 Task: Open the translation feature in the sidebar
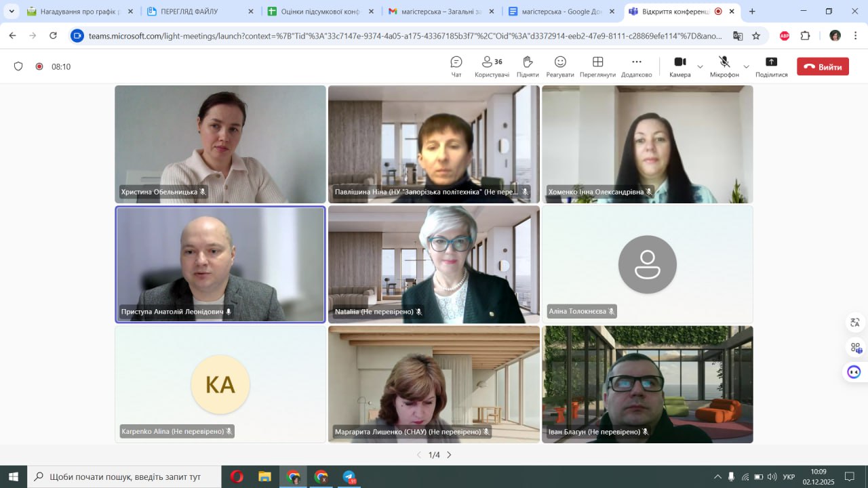tap(854, 323)
